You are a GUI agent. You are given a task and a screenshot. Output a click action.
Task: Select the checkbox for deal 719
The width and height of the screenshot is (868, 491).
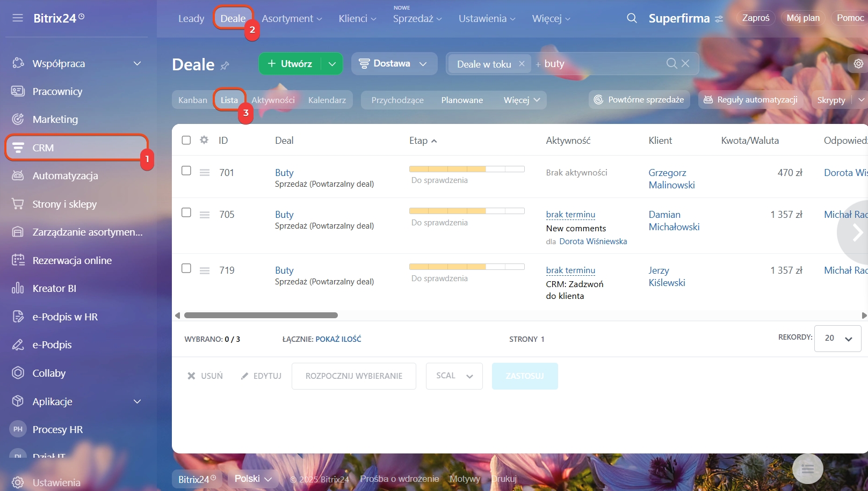(186, 268)
